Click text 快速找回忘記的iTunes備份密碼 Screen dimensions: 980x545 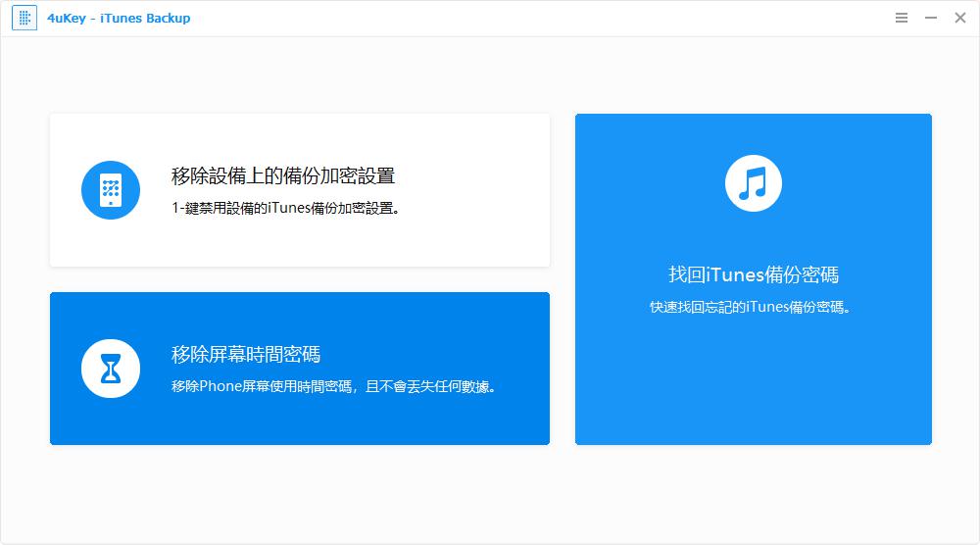[x=750, y=307]
